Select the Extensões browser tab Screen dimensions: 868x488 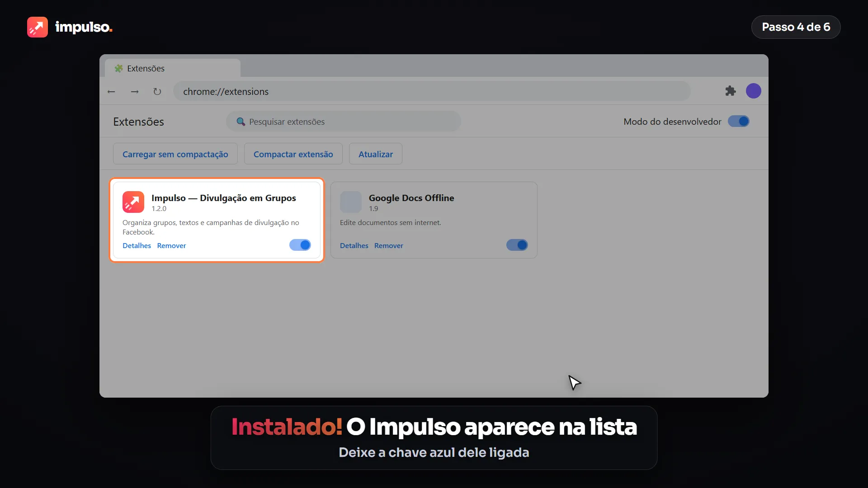point(173,68)
